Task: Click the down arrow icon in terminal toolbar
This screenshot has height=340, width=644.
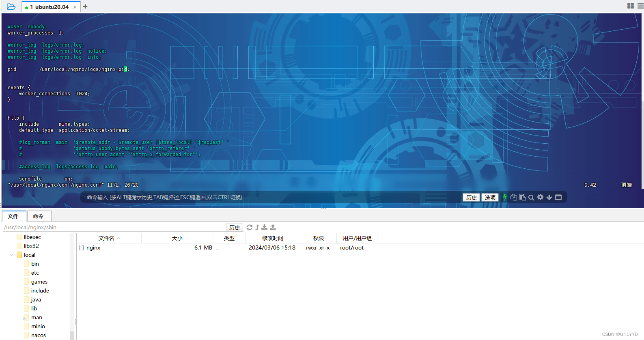Action: click(549, 197)
